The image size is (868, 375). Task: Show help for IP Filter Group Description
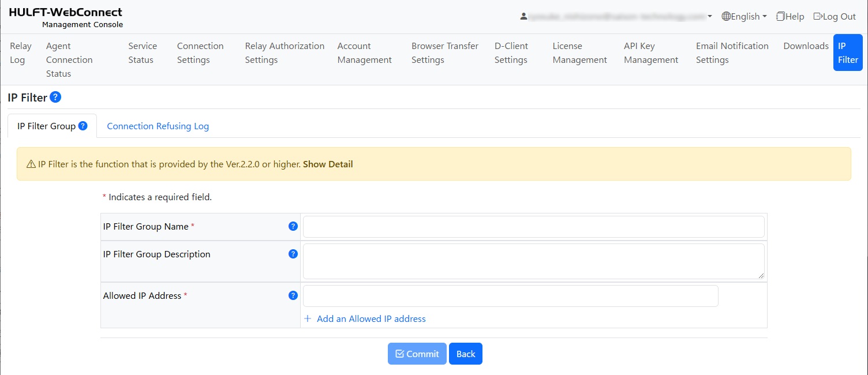(293, 254)
